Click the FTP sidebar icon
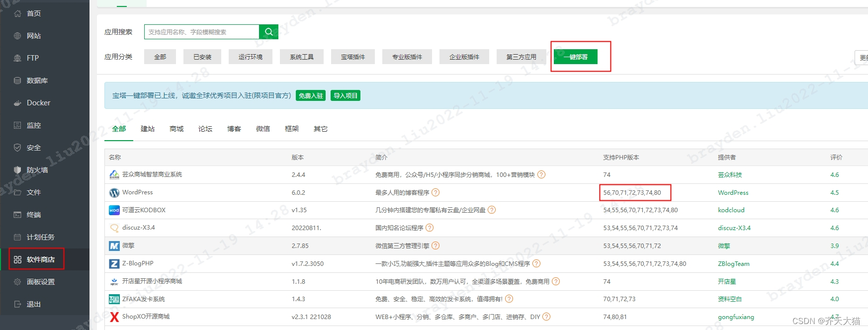The height and width of the screenshot is (330, 868). [x=17, y=58]
